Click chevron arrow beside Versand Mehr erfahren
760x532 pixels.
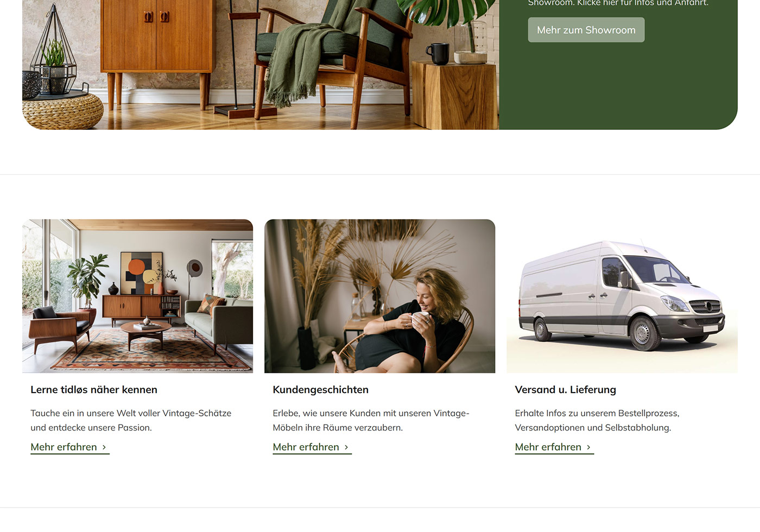588,447
